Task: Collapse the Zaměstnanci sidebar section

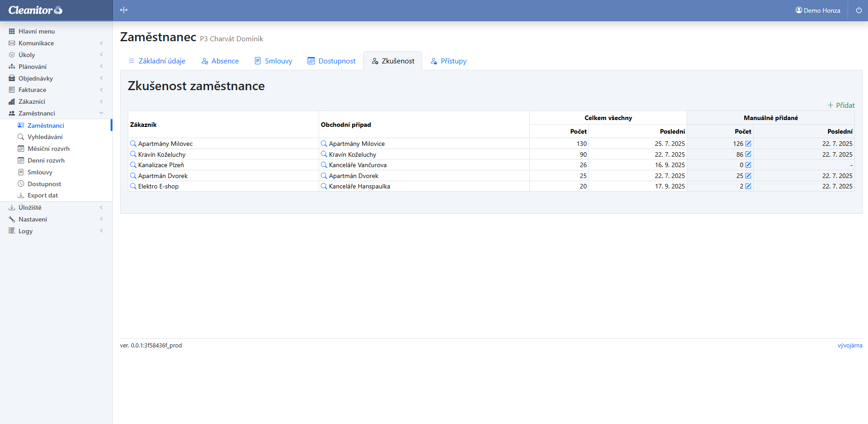Action: (x=37, y=113)
